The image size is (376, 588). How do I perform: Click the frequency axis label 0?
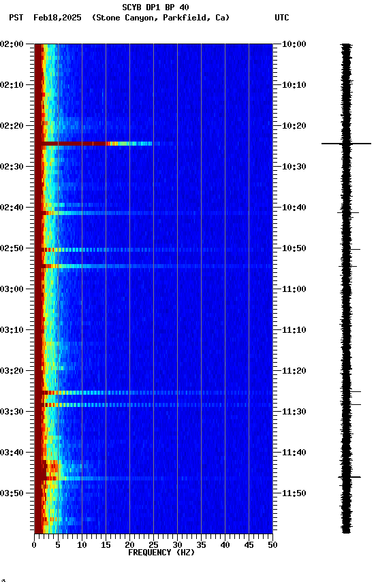click(x=34, y=545)
